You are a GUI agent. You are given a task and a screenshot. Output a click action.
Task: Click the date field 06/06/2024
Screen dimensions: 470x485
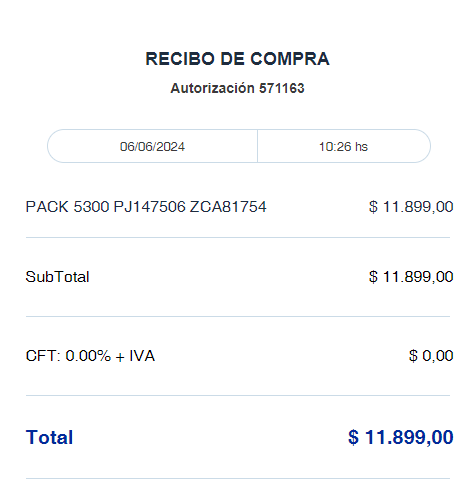coord(152,146)
